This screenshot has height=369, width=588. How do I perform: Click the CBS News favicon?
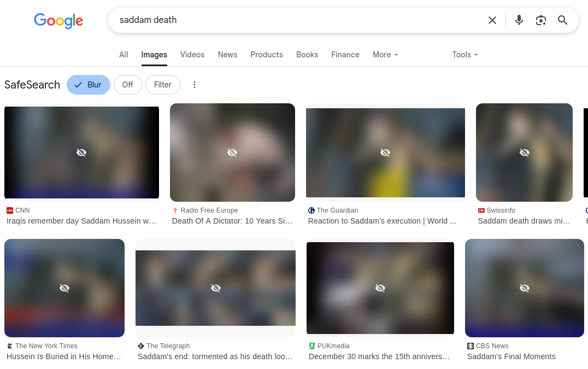[471, 345]
